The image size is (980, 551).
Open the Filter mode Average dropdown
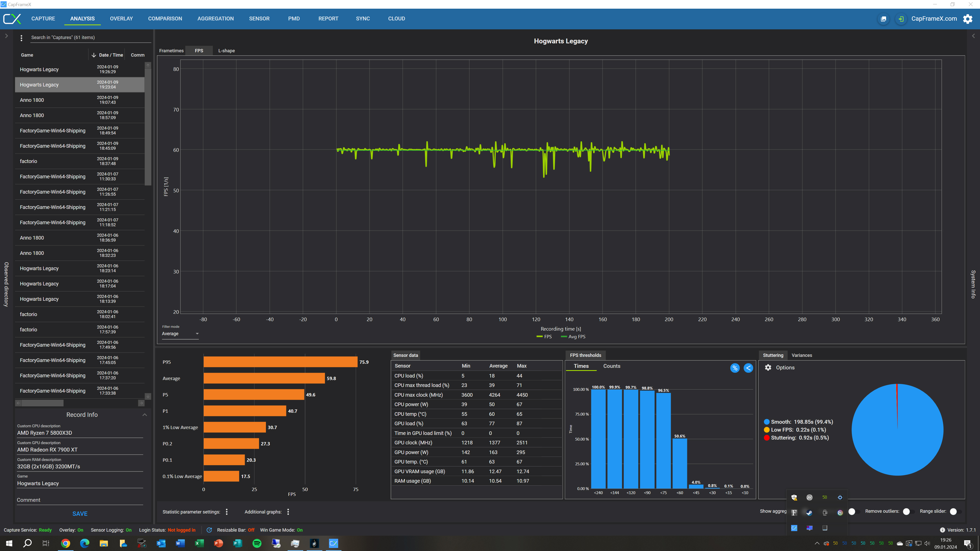tap(180, 333)
